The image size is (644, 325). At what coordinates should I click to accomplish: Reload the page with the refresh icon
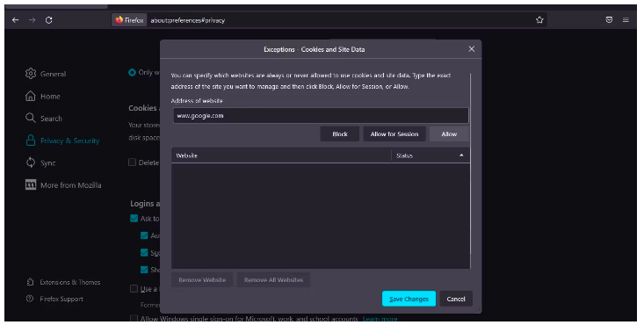coord(49,20)
